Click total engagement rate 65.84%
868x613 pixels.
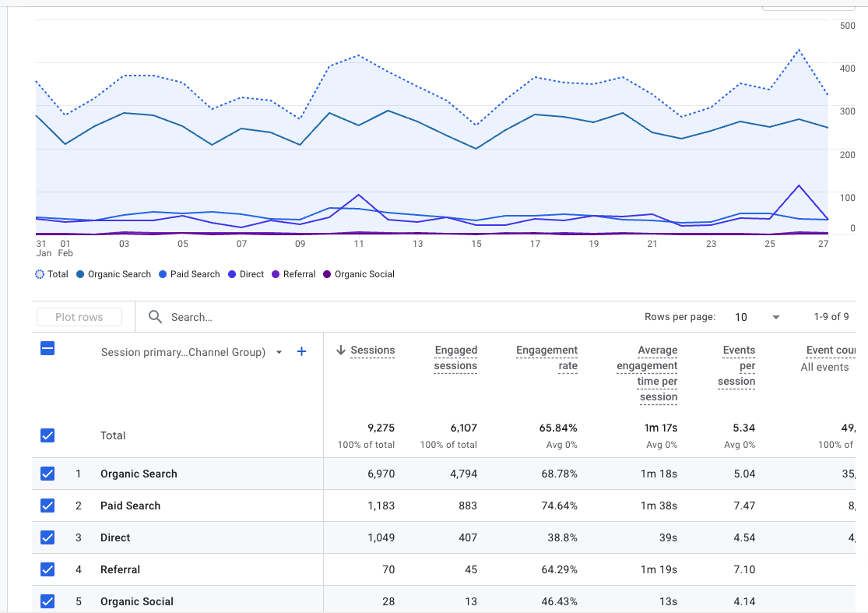[x=558, y=428]
